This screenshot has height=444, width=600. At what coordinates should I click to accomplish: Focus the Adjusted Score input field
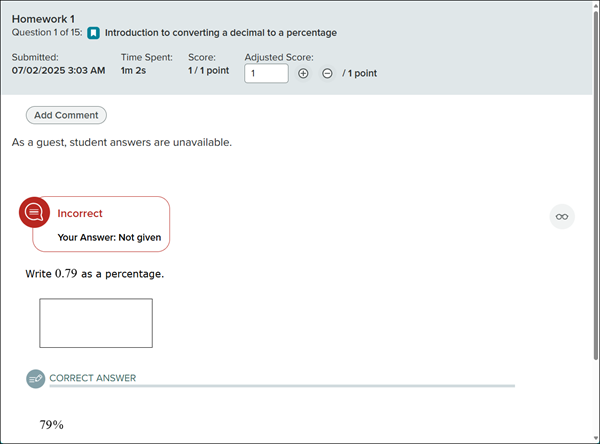point(266,74)
